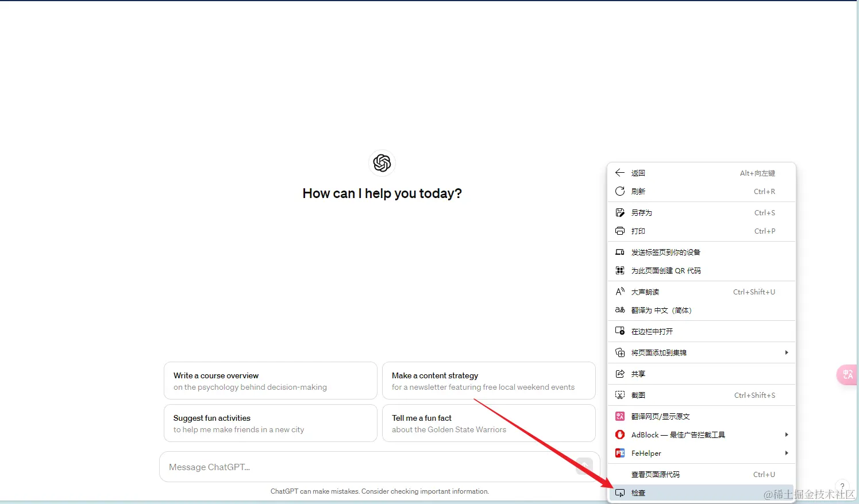859x504 pixels.
Task: Click the Make a content strategy suggestion
Action: [x=489, y=381]
